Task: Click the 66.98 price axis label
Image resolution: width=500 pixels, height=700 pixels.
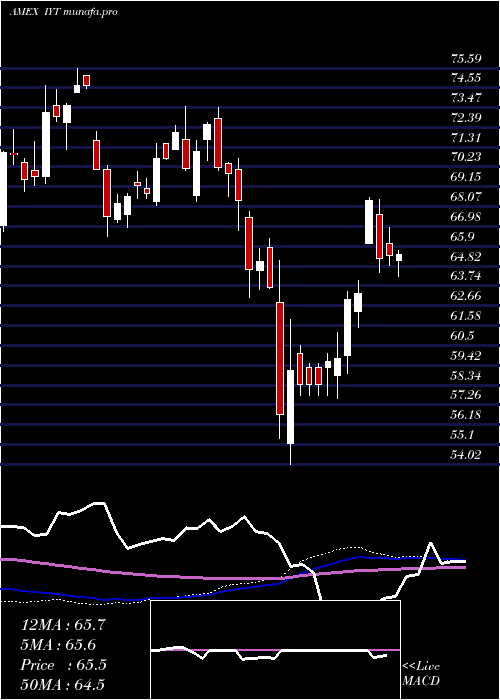Action: point(466,217)
